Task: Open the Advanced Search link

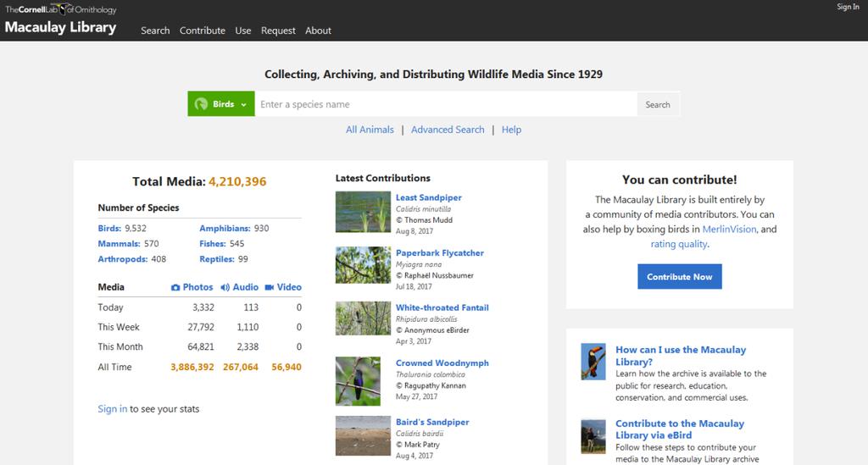Action: [448, 130]
